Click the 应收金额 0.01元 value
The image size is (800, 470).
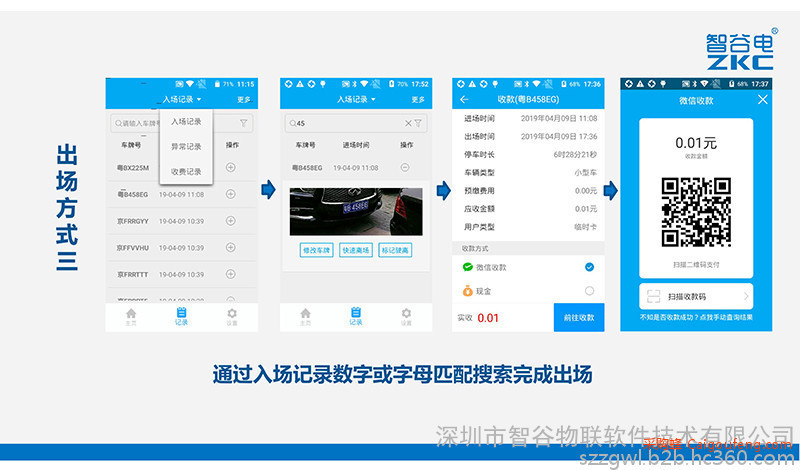point(586,209)
